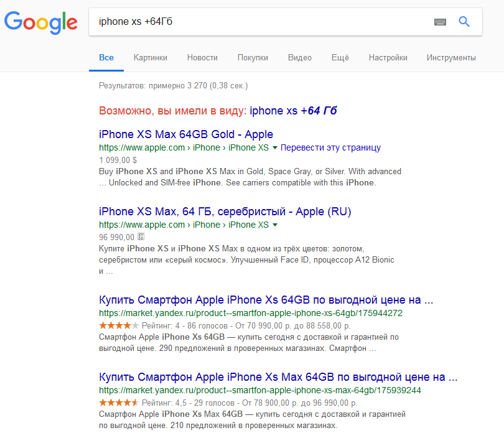The height and width of the screenshot is (443, 504).
Task: Switch to the 'Картинки' tab
Action: [151, 57]
